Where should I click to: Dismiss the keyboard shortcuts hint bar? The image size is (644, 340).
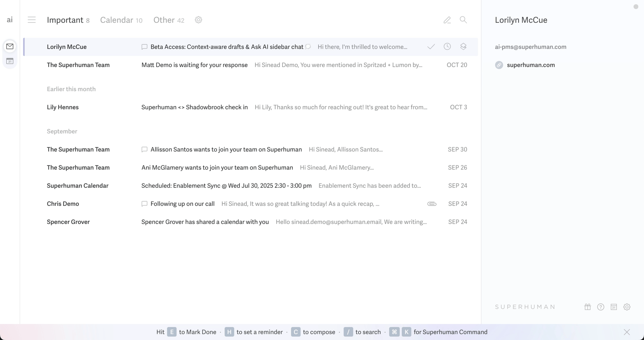point(627,332)
